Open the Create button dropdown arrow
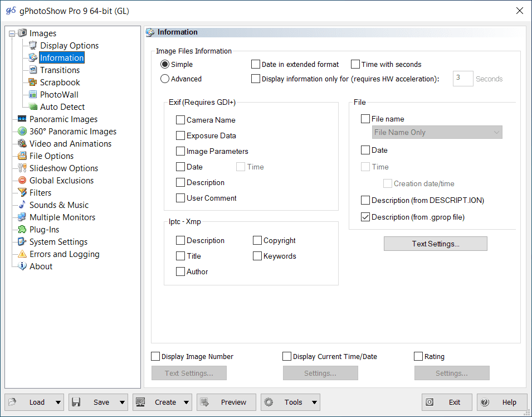Image resolution: width=532 pixels, height=417 pixels. pos(186,403)
